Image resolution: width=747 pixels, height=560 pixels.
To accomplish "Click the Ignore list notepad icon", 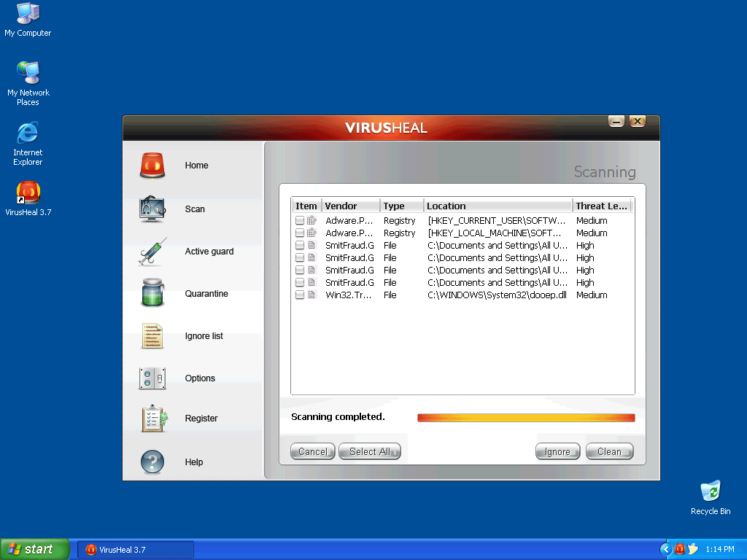I will pyautogui.click(x=152, y=336).
